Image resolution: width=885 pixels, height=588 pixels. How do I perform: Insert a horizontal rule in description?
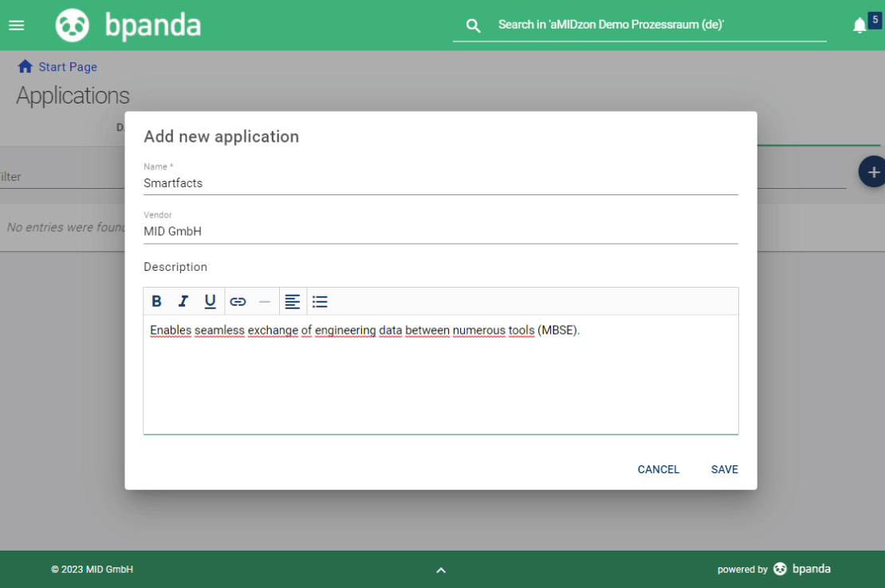[265, 302]
